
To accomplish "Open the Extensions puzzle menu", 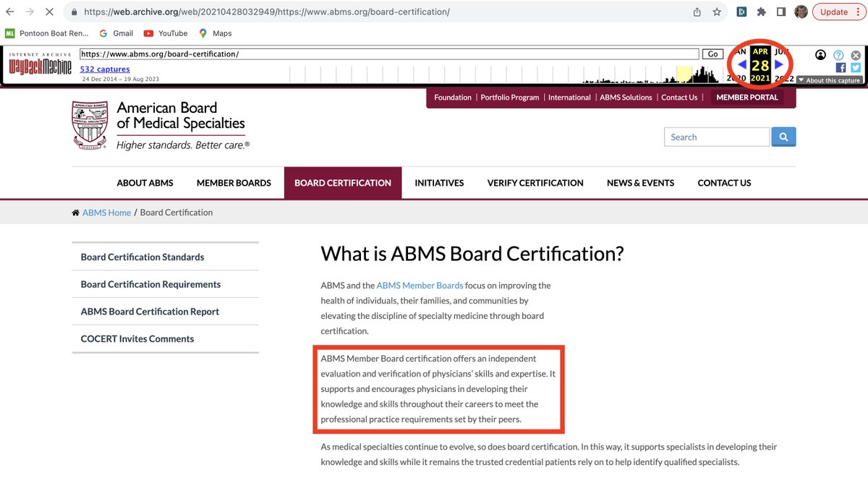I will click(x=762, y=12).
